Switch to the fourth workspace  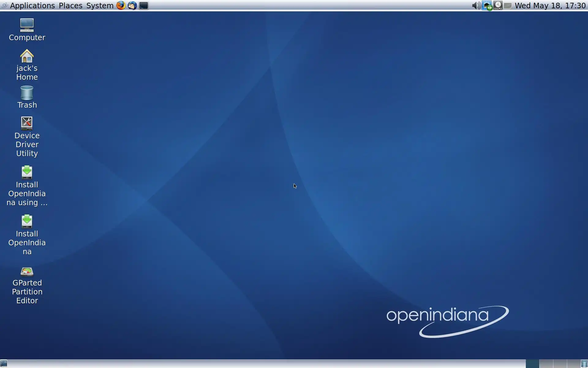click(573, 364)
